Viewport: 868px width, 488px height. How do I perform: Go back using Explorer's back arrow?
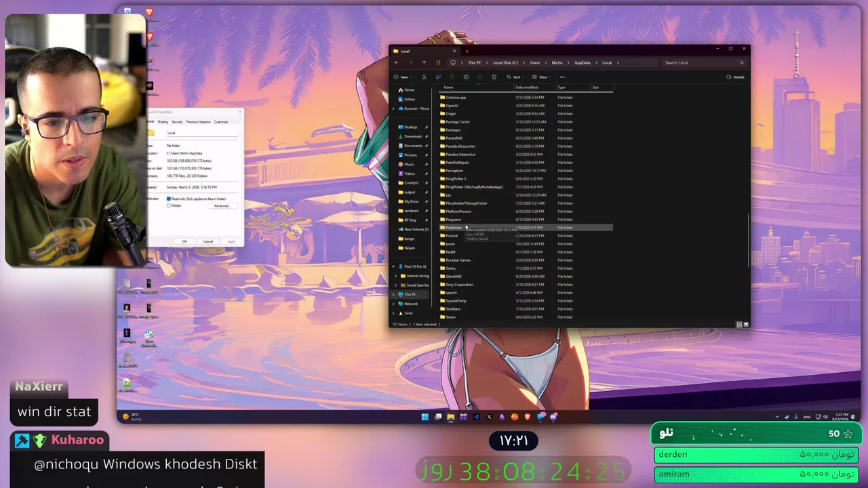(397, 62)
